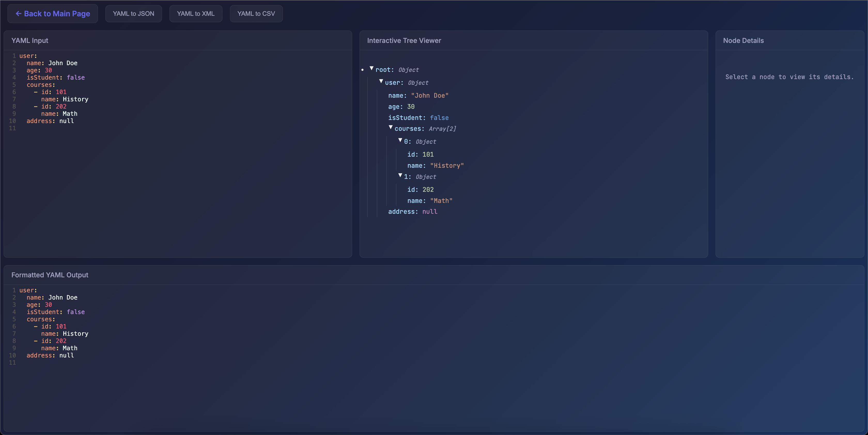This screenshot has height=435, width=868.
Task: Select the name "Math" tree node
Action: [x=429, y=201]
